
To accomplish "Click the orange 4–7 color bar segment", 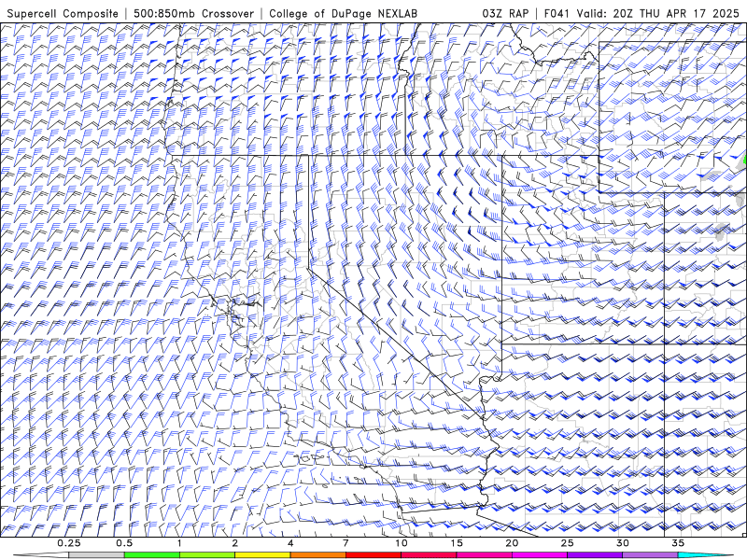I will [317, 555].
